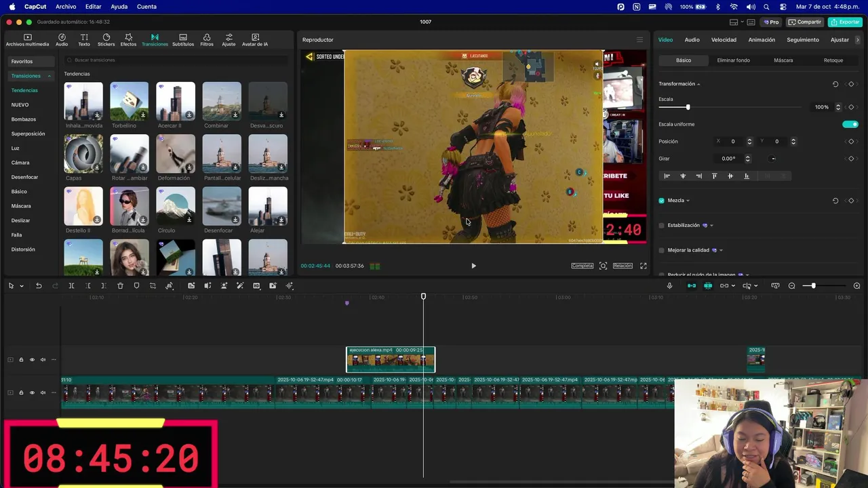This screenshot has width=868, height=488.
Task: Expand more tabs chevron after Ajustar
Action: [x=858, y=40]
